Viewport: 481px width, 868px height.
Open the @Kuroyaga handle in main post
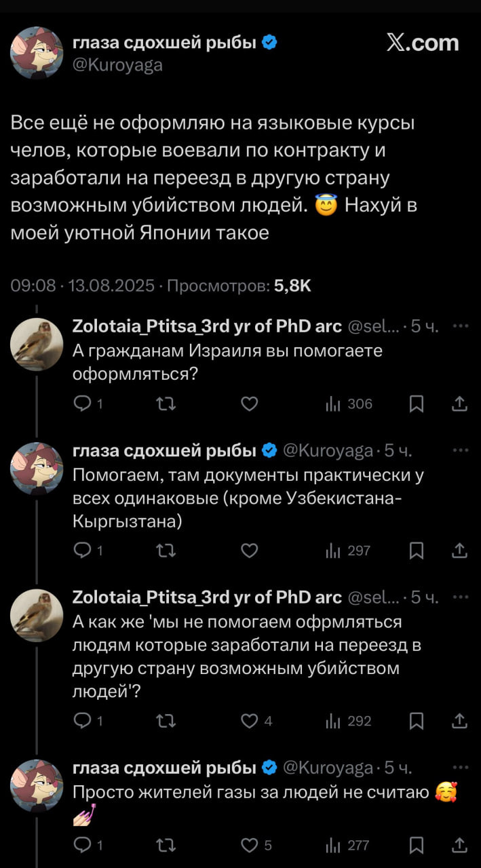pyautogui.click(x=117, y=65)
